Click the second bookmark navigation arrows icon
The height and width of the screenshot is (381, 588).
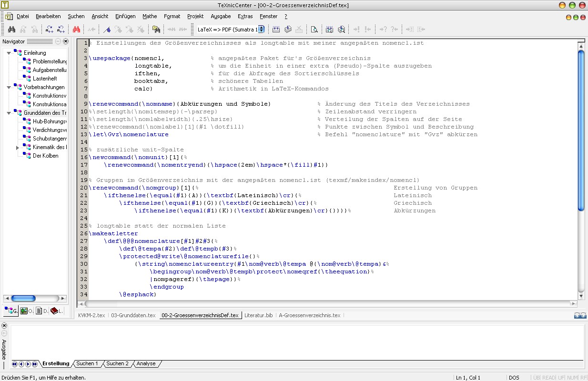click(61, 30)
